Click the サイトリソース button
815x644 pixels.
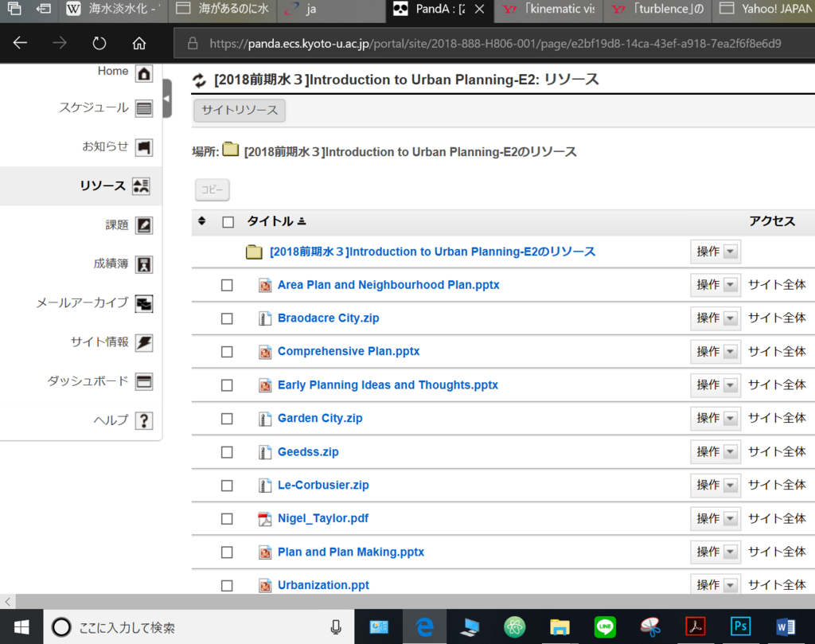click(240, 110)
